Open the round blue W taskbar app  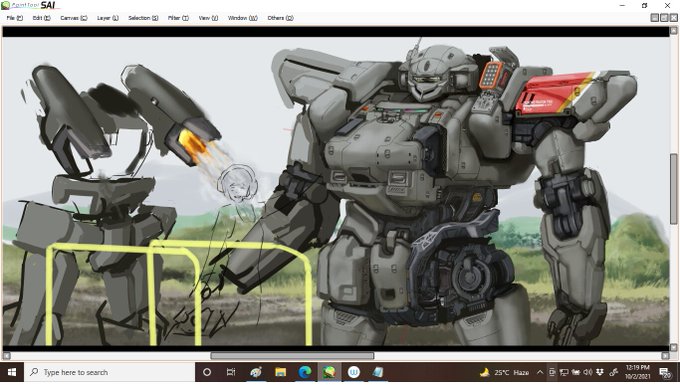point(354,372)
